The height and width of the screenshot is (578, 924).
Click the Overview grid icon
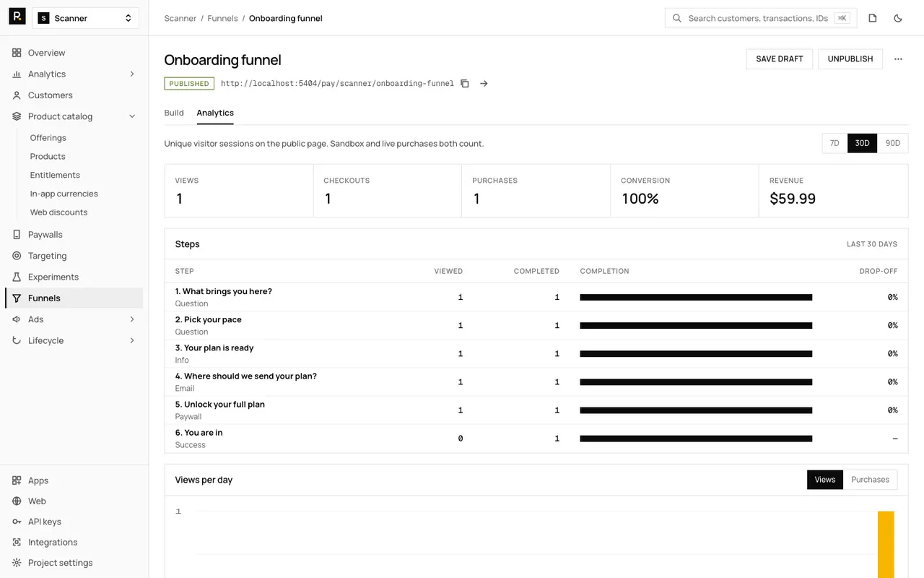[17, 53]
